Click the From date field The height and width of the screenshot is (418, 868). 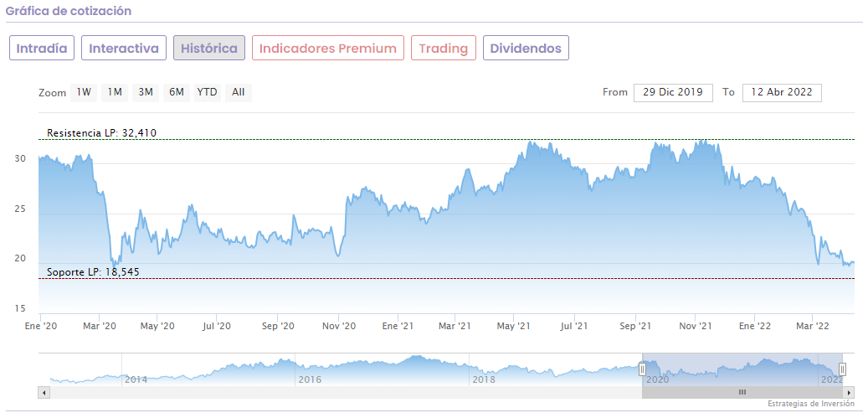673,92
